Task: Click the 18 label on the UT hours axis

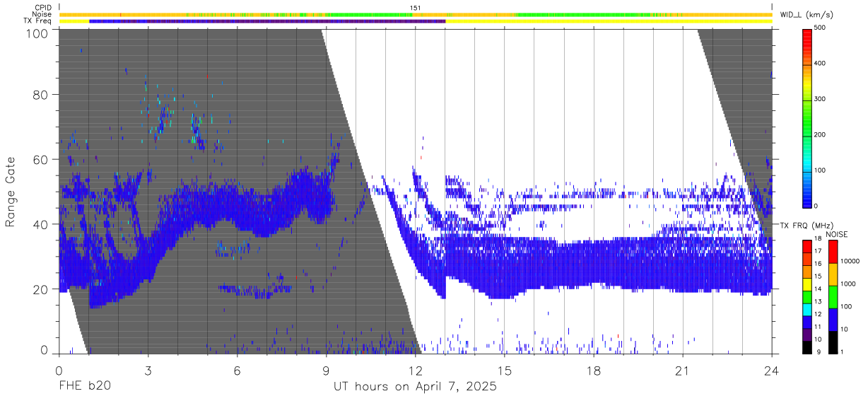Action: 594,371
